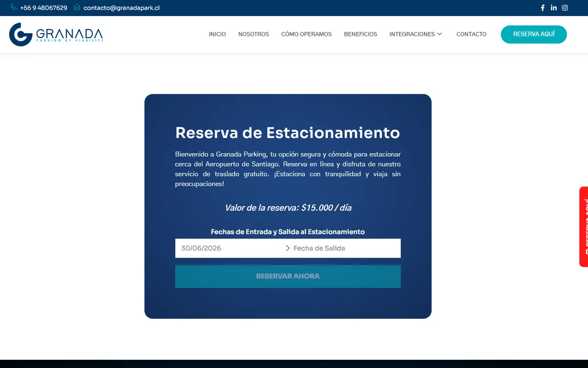The width and height of the screenshot is (588, 368).
Task: Click the RESERVA AQUÍ header button
Action: (x=534, y=34)
